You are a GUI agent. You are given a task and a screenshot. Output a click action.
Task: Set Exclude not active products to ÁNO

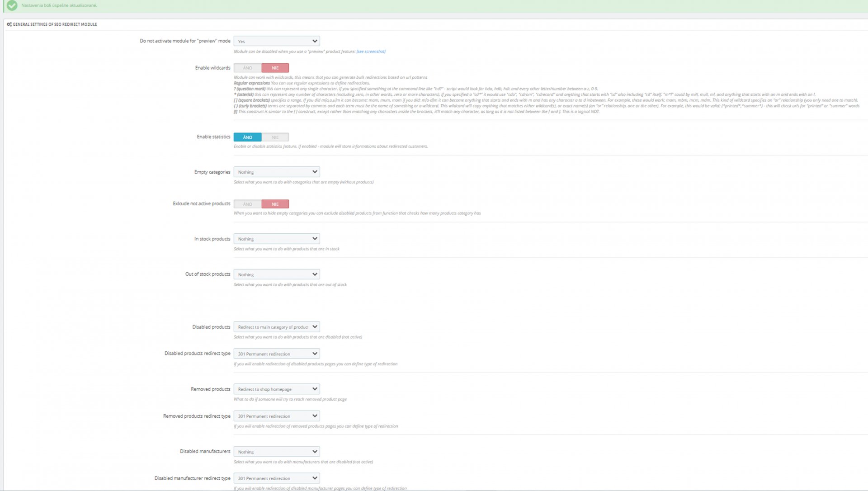pyautogui.click(x=247, y=204)
